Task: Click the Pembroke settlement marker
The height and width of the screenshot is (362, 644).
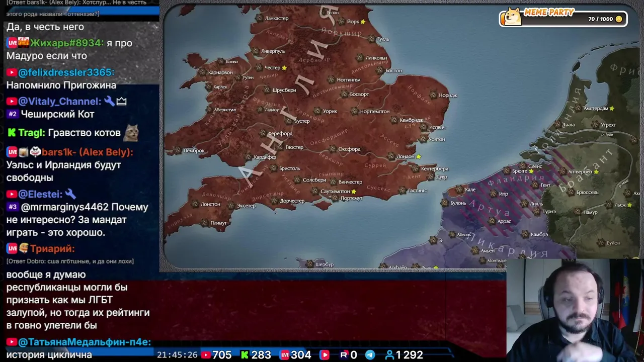Action: 178,150
